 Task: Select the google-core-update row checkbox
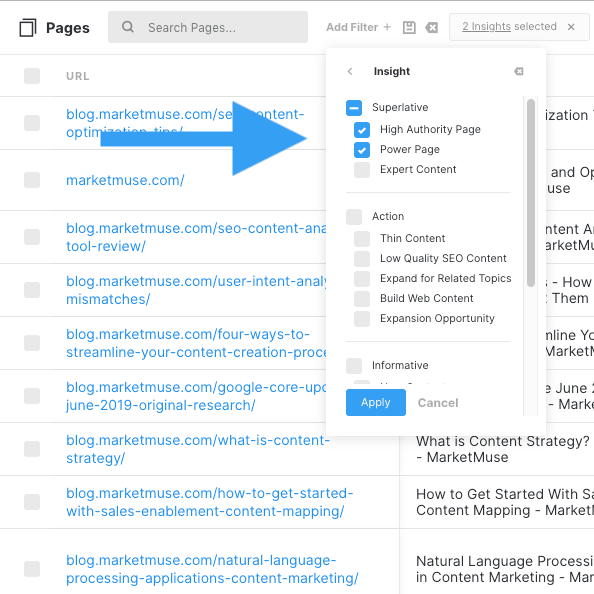coord(32,396)
